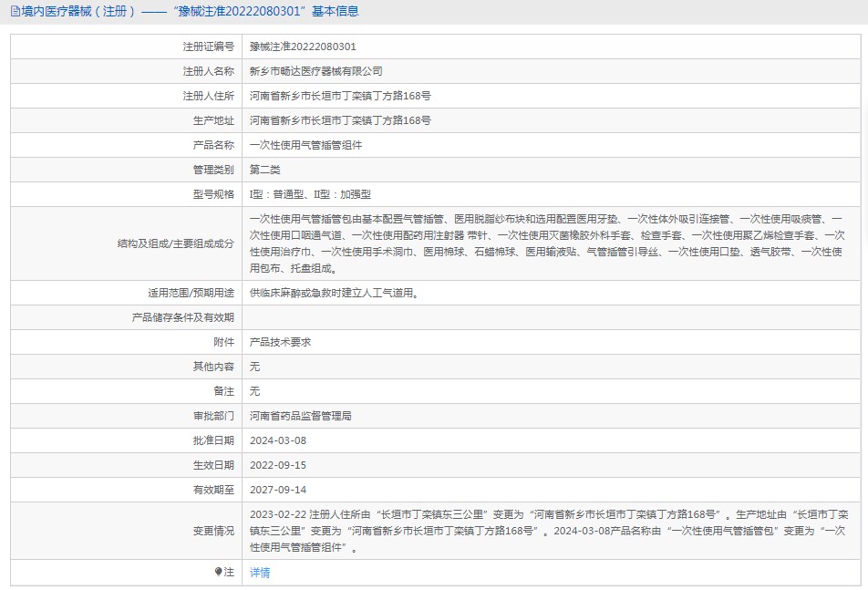Screen dimensions: 868x590
Task: Click the empty 产品储存条件及有效期 field
Action: point(547,317)
